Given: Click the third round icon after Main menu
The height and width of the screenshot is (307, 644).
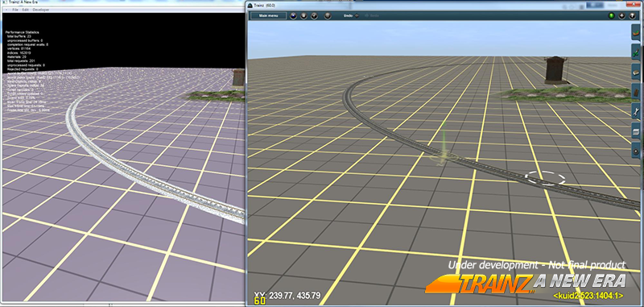Looking at the screenshot, I should 314,15.
